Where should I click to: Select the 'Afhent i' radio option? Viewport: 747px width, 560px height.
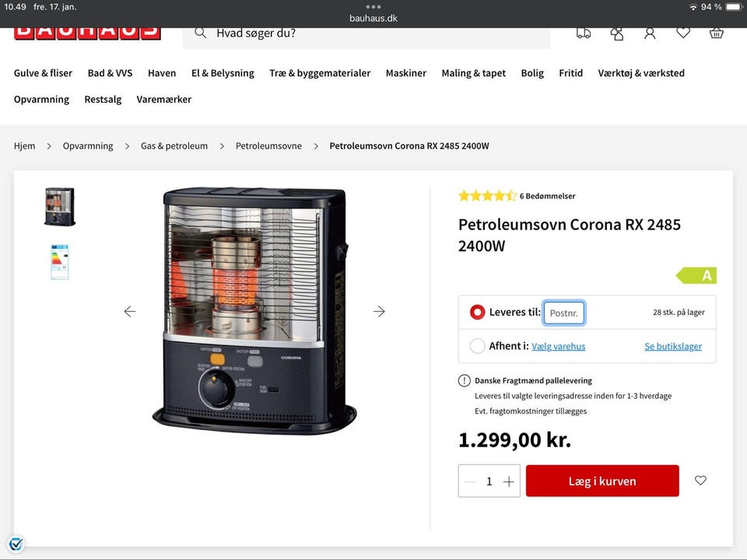477,346
